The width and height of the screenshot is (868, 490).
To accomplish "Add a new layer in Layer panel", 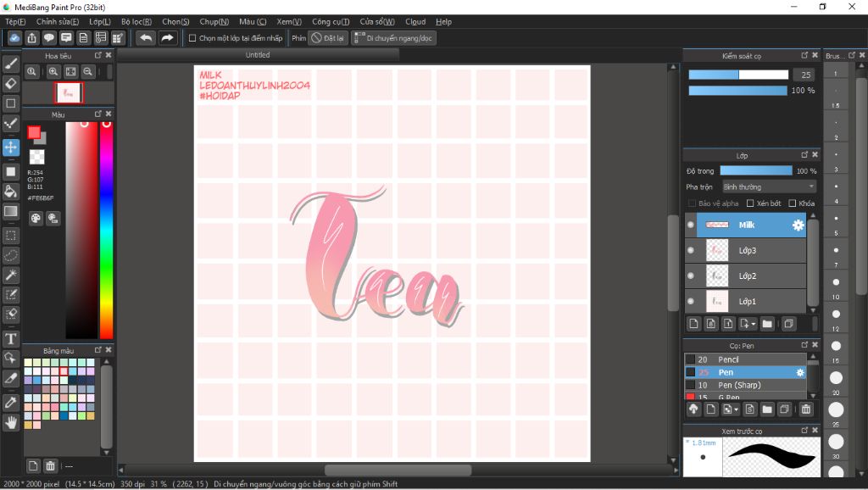I will point(693,323).
